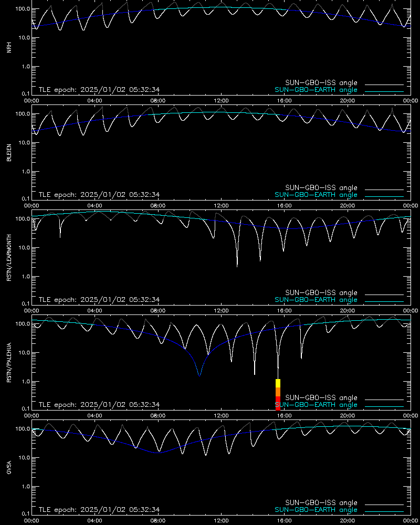
Task: Click the cyan legend line sample in OVSA panel
Action: 384,511
